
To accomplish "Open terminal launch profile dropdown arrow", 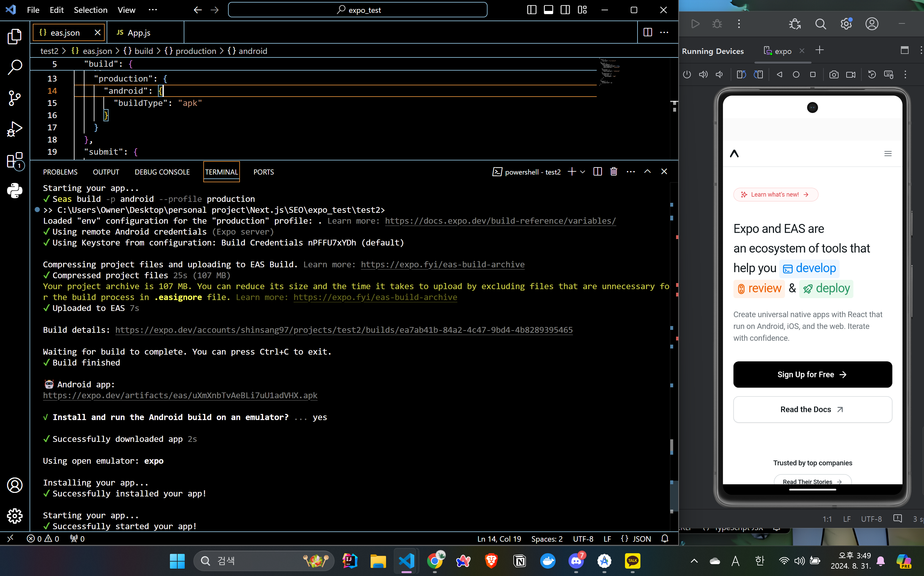I will point(583,172).
